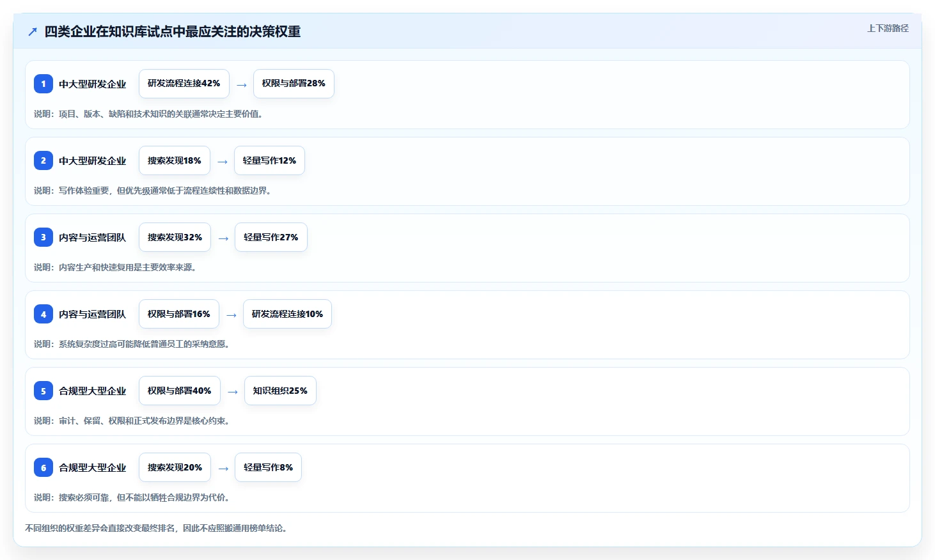Click the number 4 badge

coord(43,314)
